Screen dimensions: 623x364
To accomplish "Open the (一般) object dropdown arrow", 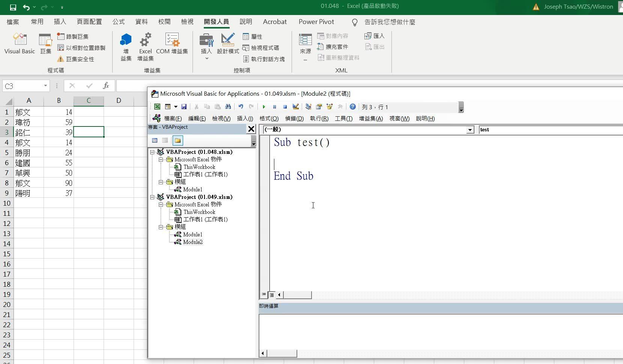I will pyautogui.click(x=470, y=129).
